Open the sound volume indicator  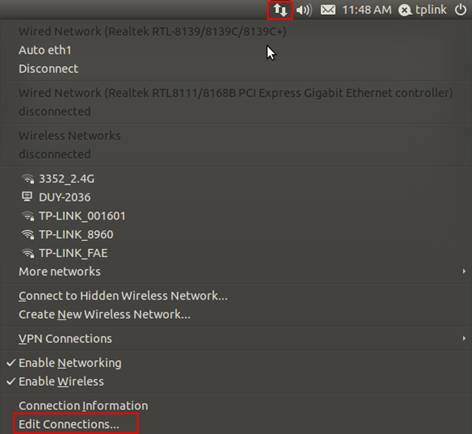pos(304,10)
